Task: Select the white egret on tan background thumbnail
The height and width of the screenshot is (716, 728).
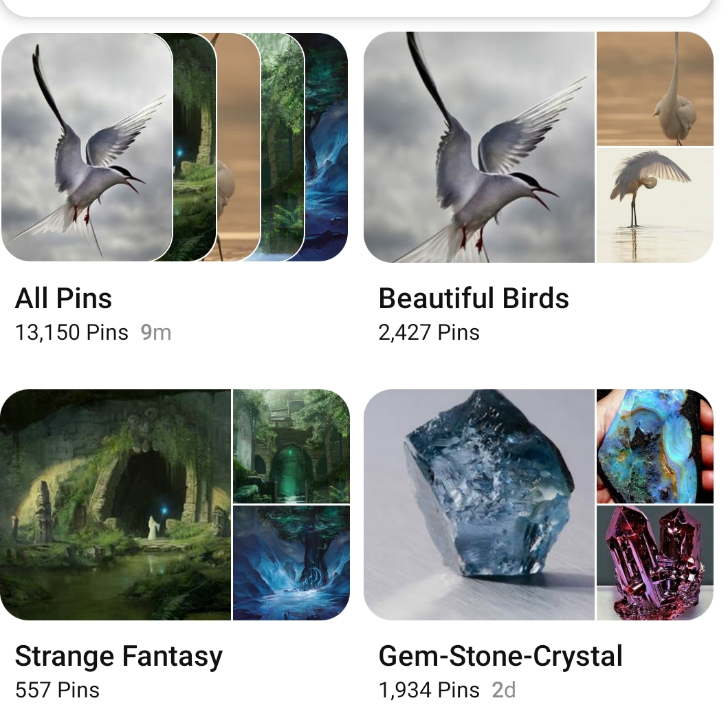Action: pos(655,89)
